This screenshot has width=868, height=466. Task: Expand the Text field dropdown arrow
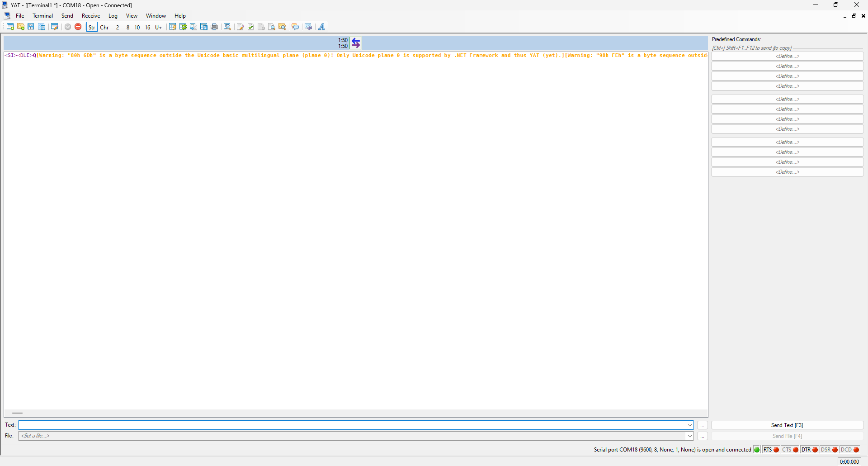[x=690, y=425]
